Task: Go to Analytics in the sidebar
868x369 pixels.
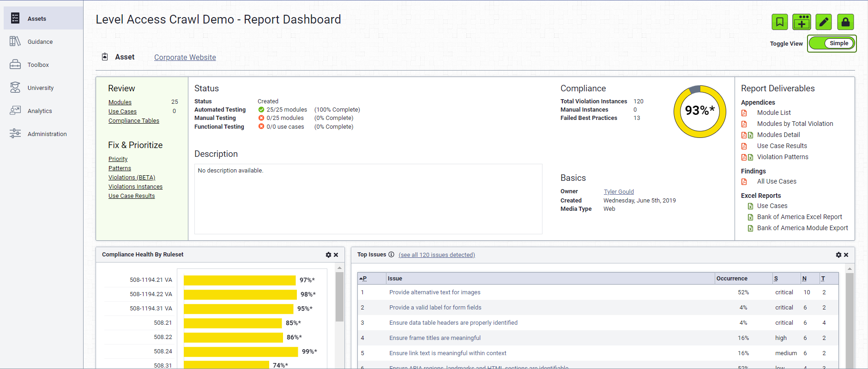Action: [40, 111]
